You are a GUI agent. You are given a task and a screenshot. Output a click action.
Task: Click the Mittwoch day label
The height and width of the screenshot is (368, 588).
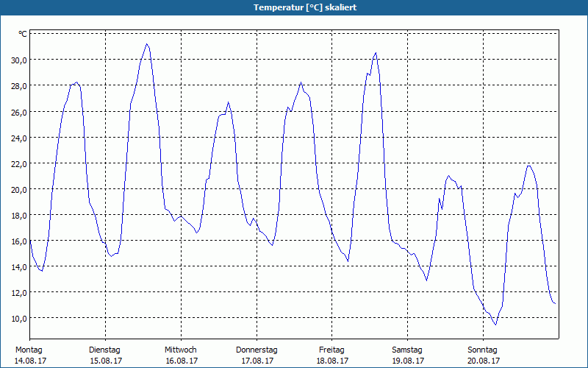(181, 350)
